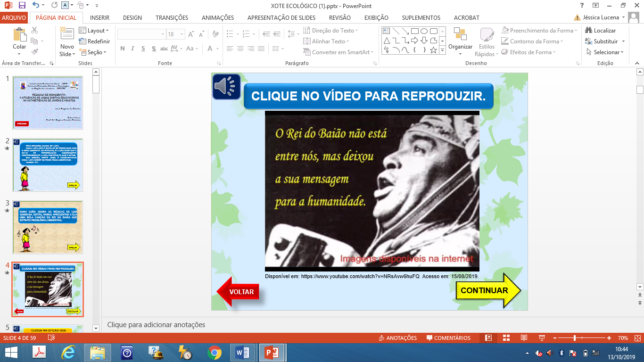The width and height of the screenshot is (644, 362).
Task: Toggle Anotações notes pane
Action: coord(397,338)
